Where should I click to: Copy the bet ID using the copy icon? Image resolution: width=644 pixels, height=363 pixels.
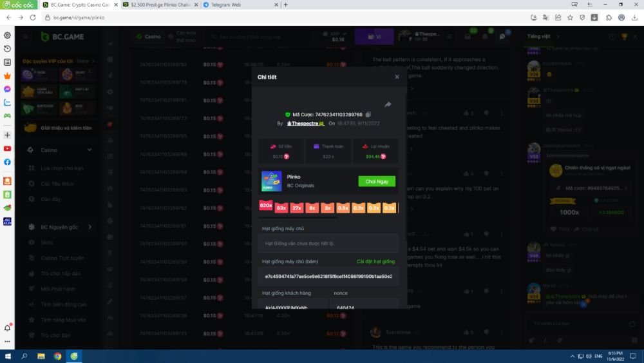368,115
